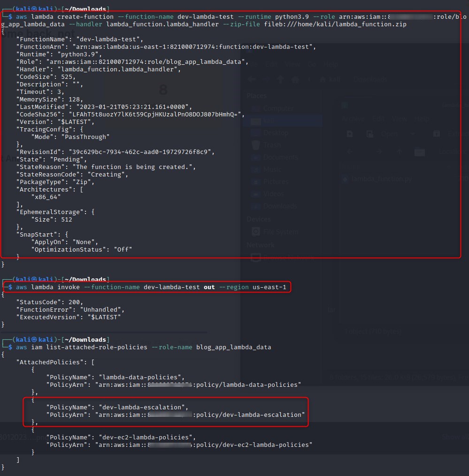The width and height of the screenshot is (469, 476).
Task: Select the "Runtime": "python3.9" line
Action: pyautogui.click(x=59, y=54)
